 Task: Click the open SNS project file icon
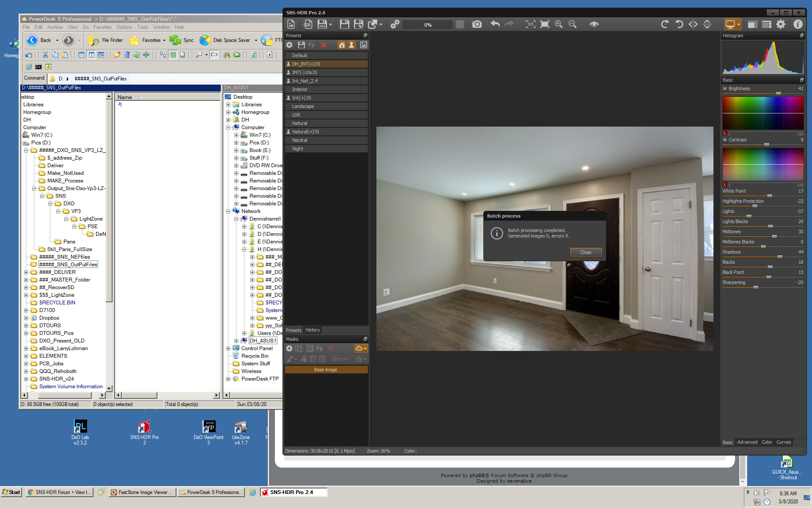pyautogui.click(x=308, y=25)
